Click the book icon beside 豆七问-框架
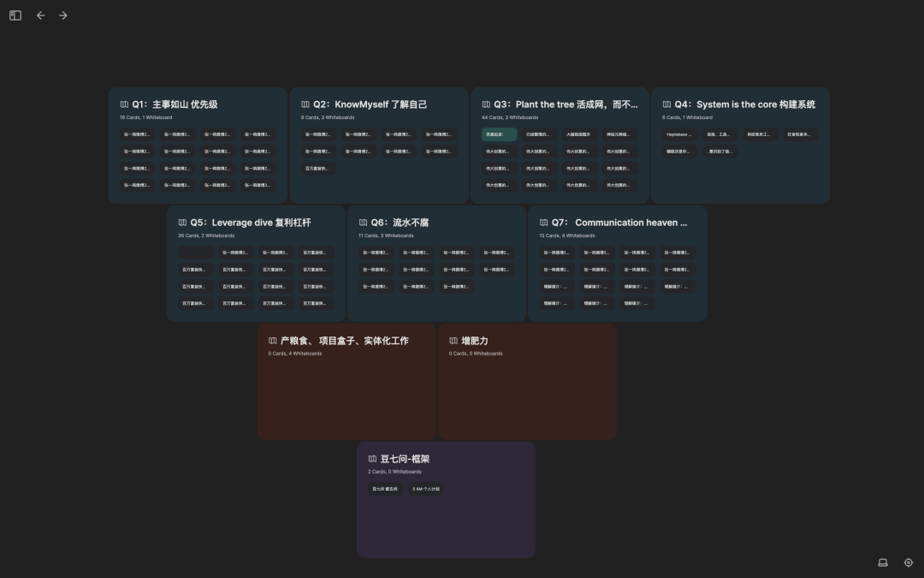Screen dimensions: 924x578 [x=372, y=458]
